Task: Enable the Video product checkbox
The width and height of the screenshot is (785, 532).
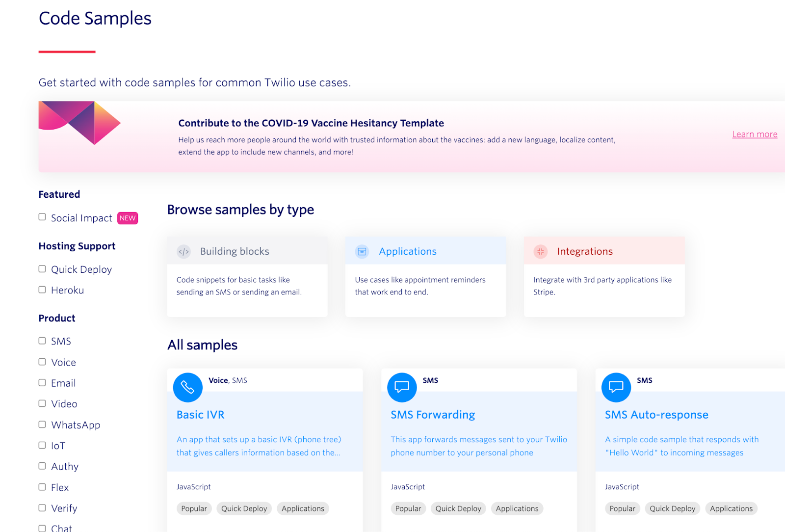Action: [42, 403]
